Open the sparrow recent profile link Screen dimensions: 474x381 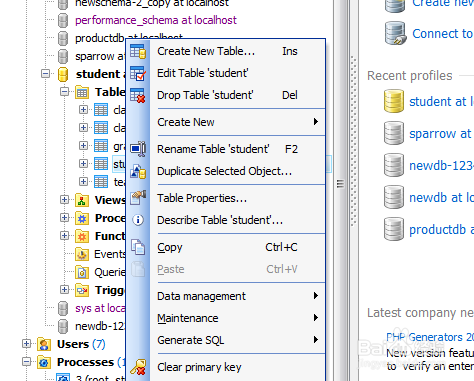pos(440,134)
